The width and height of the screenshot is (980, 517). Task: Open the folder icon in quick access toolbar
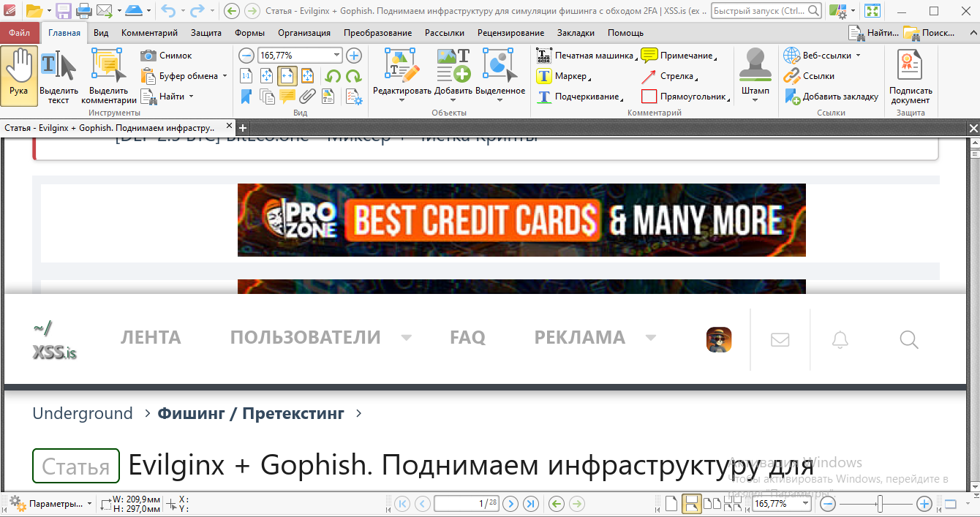point(34,11)
